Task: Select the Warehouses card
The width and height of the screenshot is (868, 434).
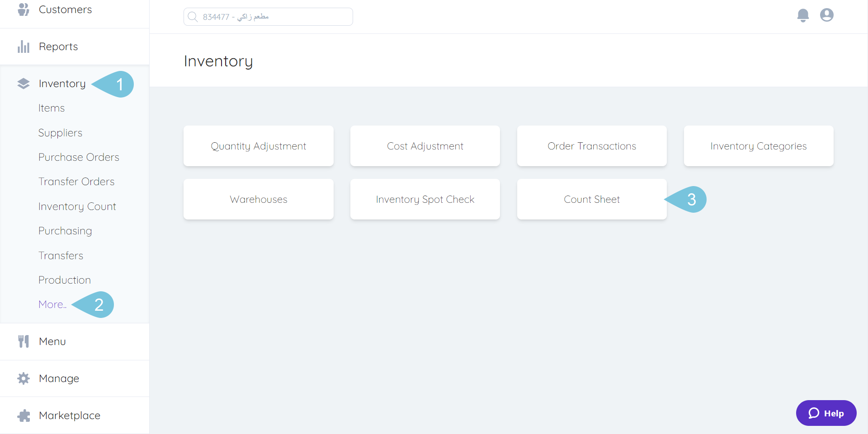Action: pyautogui.click(x=258, y=199)
